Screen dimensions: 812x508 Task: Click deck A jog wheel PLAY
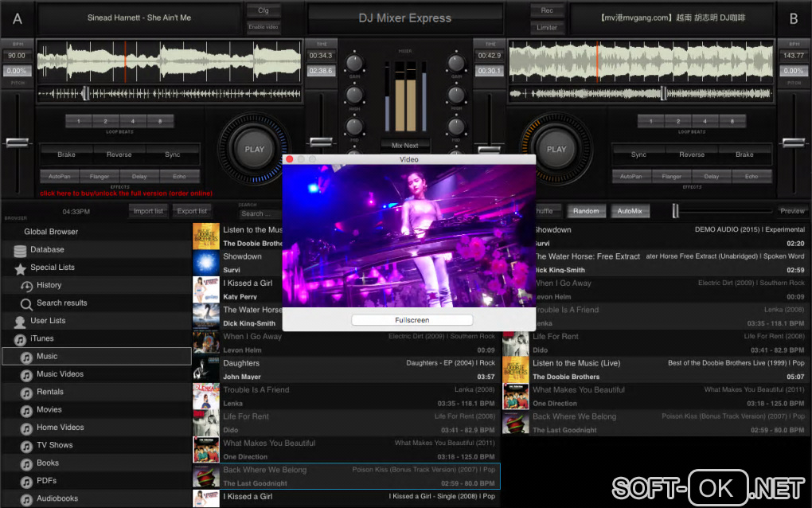point(254,149)
